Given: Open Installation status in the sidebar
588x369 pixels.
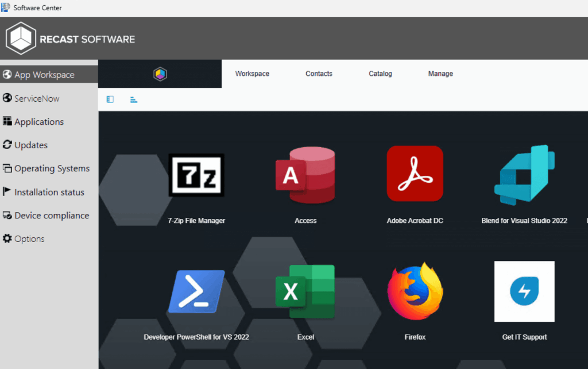Looking at the screenshot, I should [49, 192].
